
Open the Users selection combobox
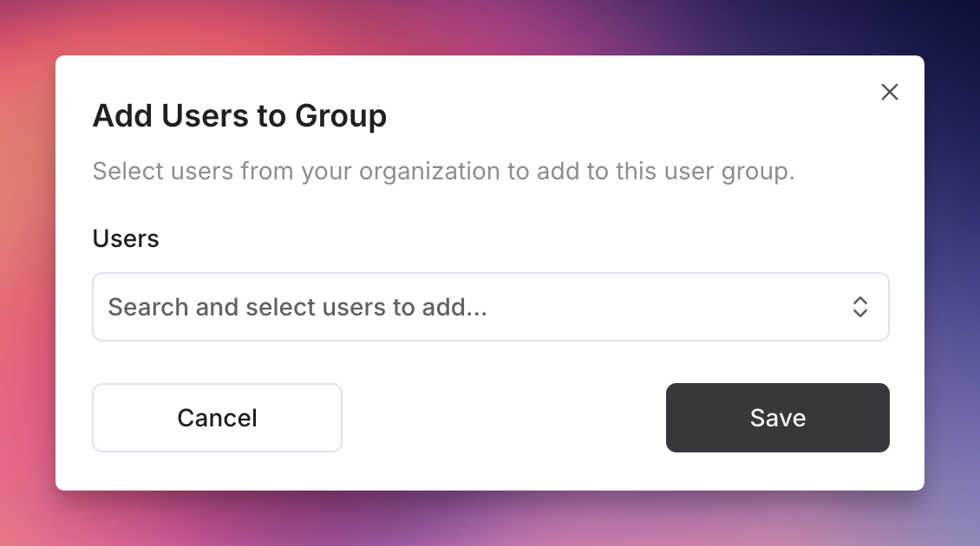pyautogui.click(x=491, y=307)
